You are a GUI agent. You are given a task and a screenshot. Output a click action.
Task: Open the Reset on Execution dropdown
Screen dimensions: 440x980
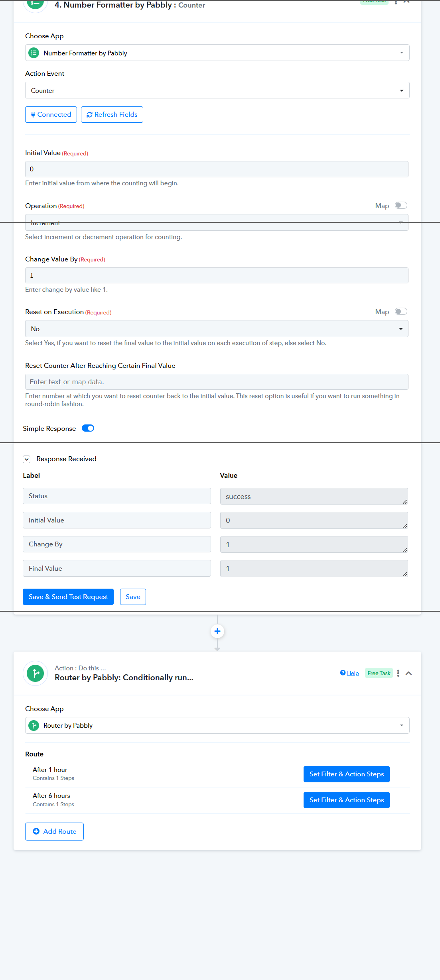click(217, 329)
